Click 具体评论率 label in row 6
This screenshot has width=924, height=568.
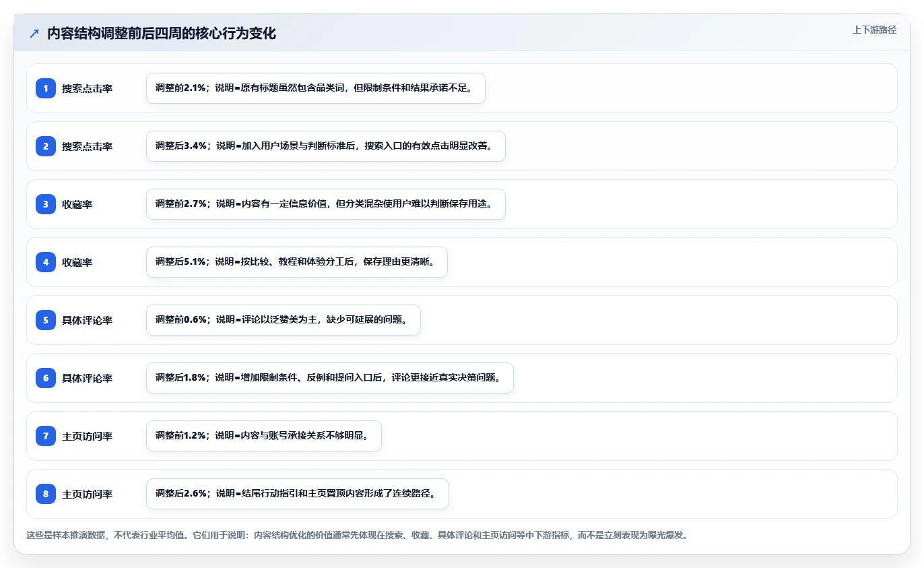click(x=88, y=378)
